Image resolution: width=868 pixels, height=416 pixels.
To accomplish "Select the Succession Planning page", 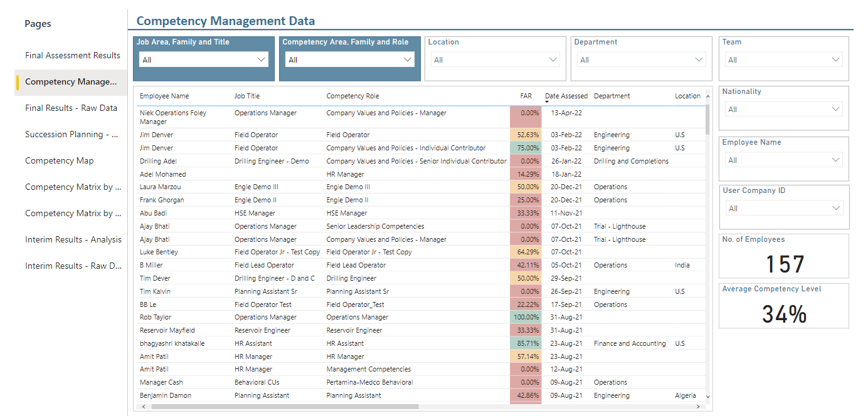I will [72, 134].
